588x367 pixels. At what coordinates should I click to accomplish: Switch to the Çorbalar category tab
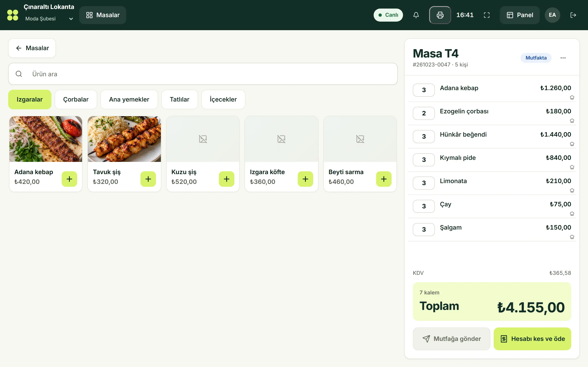[x=76, y=99]
